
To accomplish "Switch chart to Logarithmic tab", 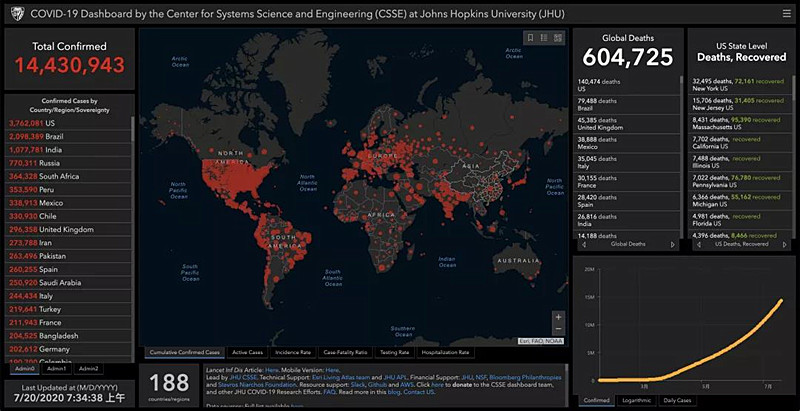I will [636, 400].
